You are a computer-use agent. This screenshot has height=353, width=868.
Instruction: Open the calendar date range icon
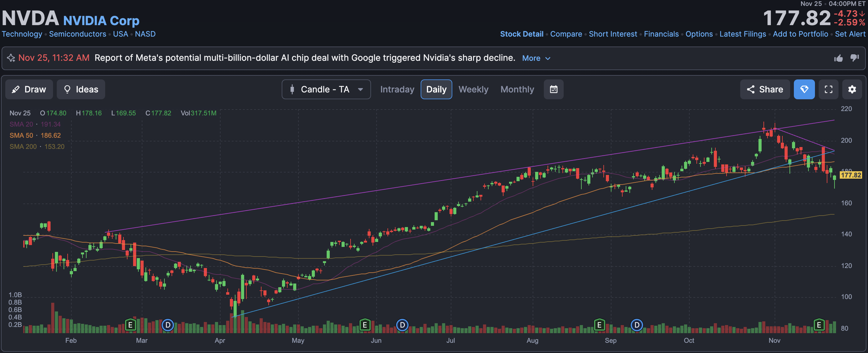(553, 89)
